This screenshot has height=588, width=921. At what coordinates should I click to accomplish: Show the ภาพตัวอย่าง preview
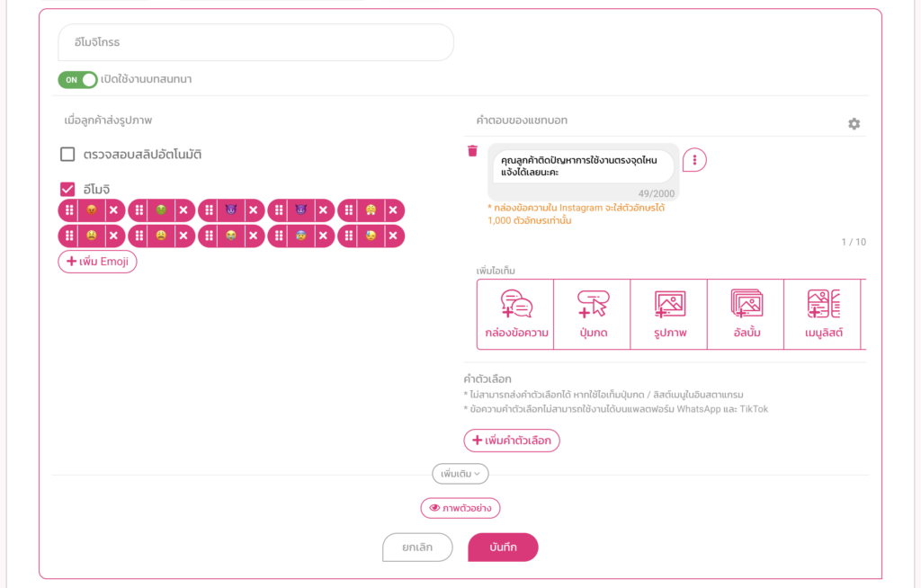click(460, 508)
